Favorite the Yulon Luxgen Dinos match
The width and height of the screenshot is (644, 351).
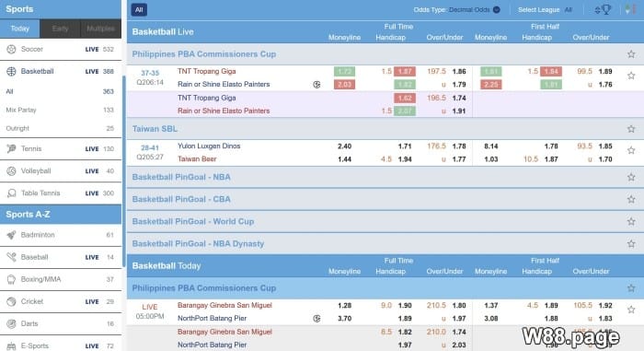pos(631,150)
